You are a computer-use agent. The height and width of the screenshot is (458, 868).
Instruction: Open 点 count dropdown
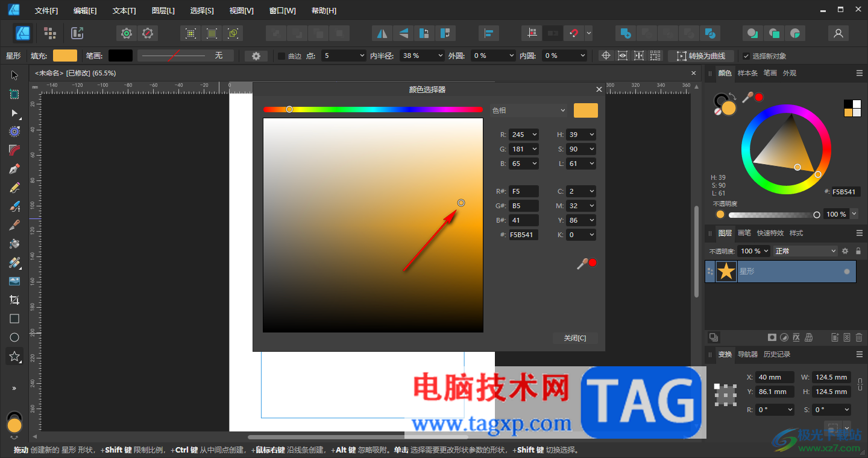[x=362, y=56]
